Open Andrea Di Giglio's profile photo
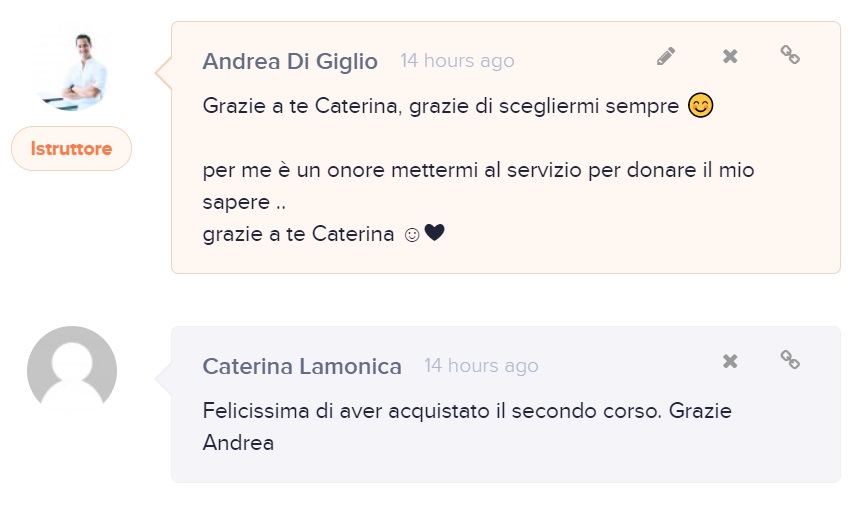This screenshot has width=860, height=506. point(72,72)
